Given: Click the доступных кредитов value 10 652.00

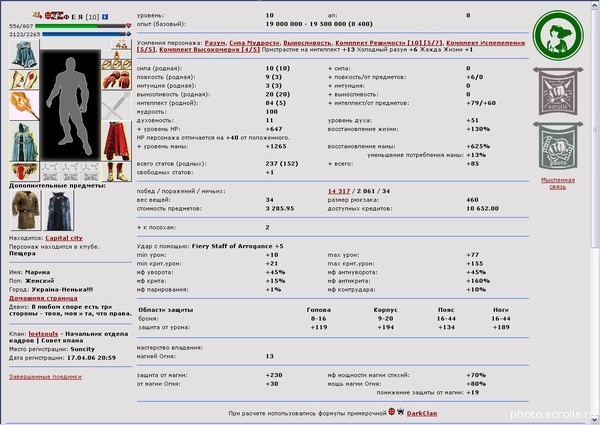Looking at the screenshot, I should (483, 208).
